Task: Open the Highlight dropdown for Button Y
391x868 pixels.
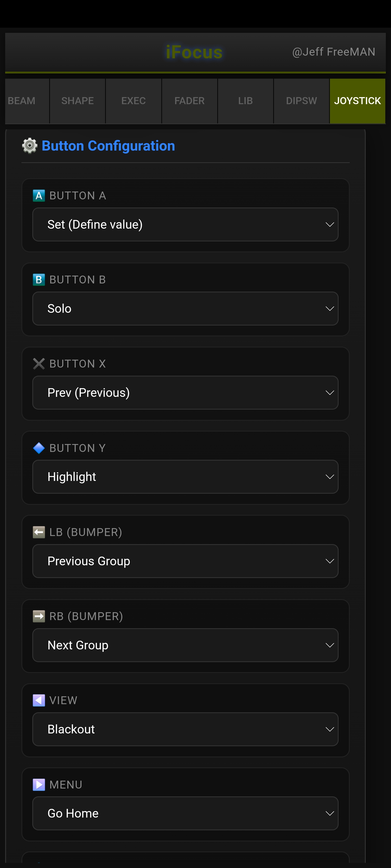Action: (185, 477)
